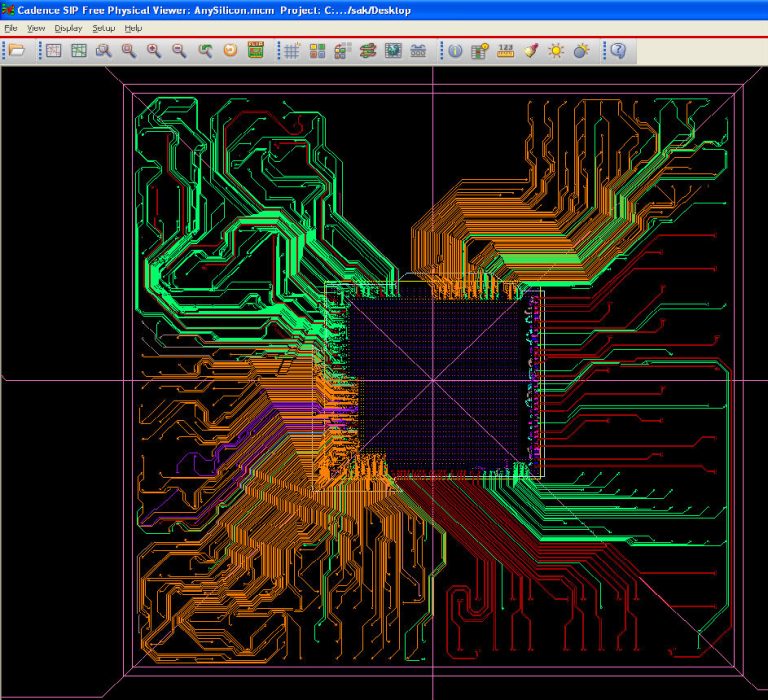This screenshot has height=700, width=768.
Task: Expand the Display menu
Action: (68, 28)
